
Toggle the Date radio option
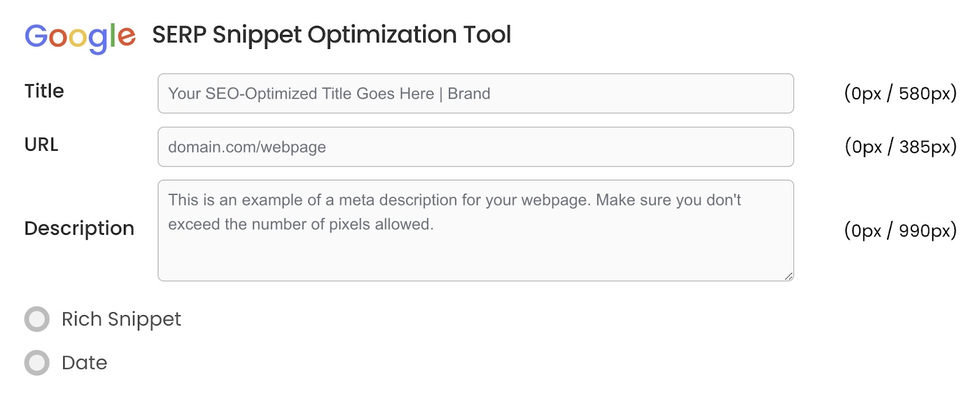[37, 363]
